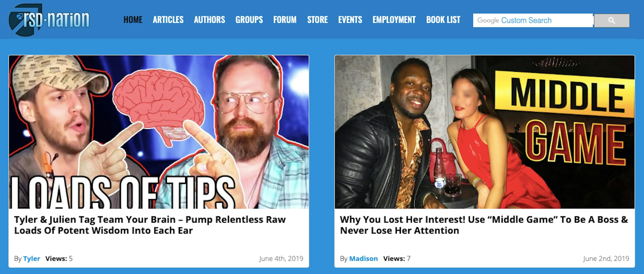Navigate to Groups
This screenshot has height=274, width=644.
coord(249,20)
